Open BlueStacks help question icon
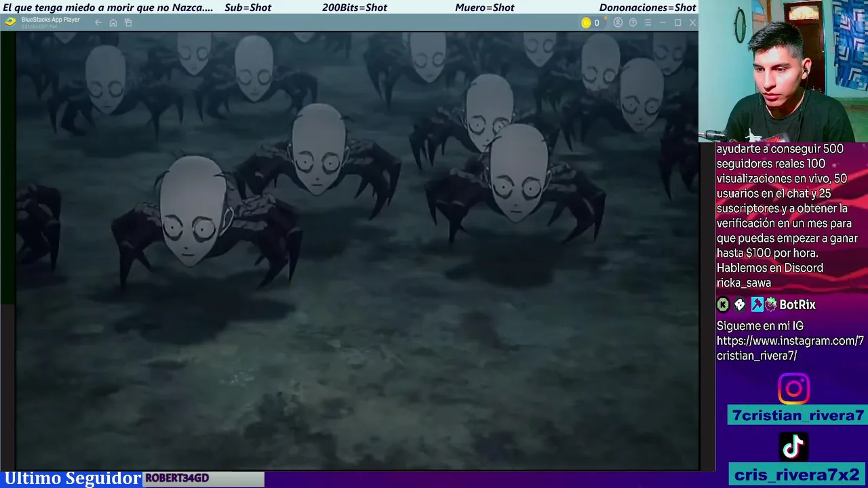 click(x=633, y=22)
